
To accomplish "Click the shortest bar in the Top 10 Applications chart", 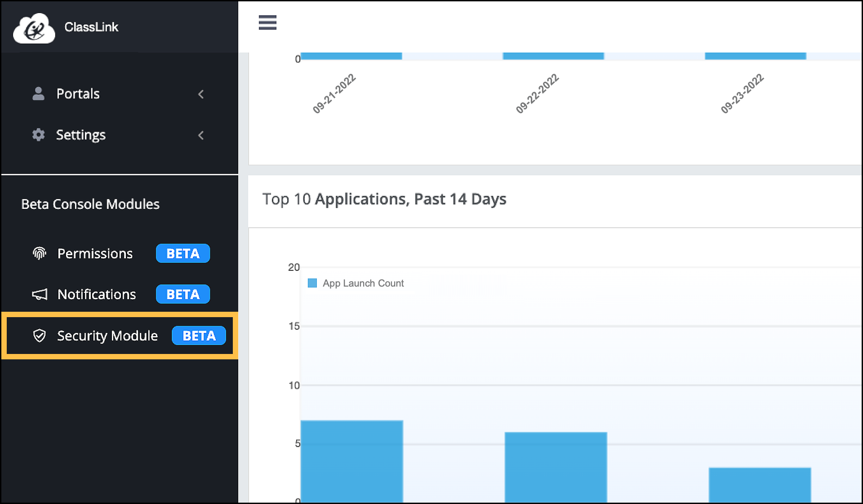I will (x=760, y=484).
